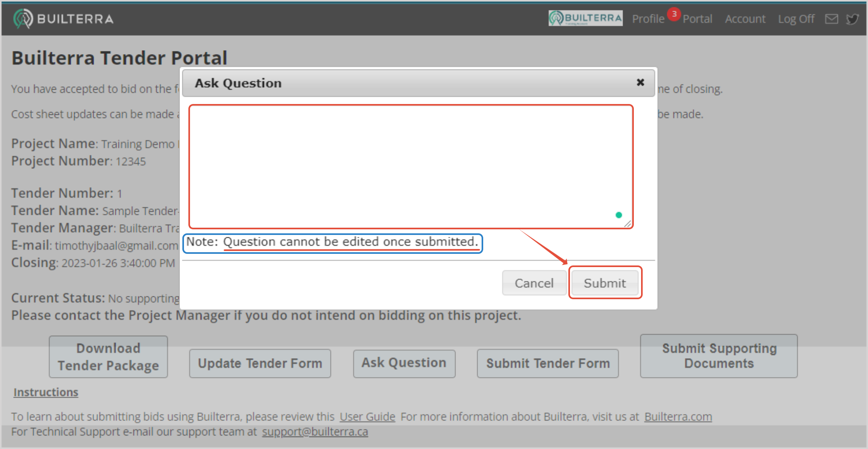Click Log Off in the header
This screenshot has height=449, width=868.
796,19
